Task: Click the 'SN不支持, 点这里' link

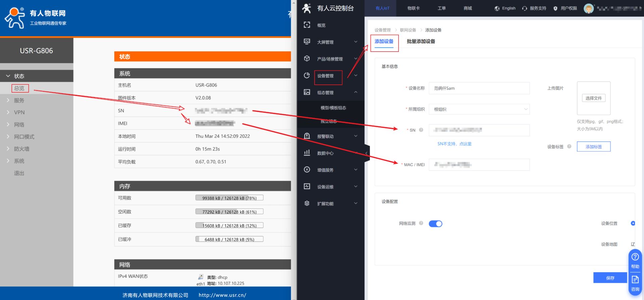Action: (x=454, y=144)
